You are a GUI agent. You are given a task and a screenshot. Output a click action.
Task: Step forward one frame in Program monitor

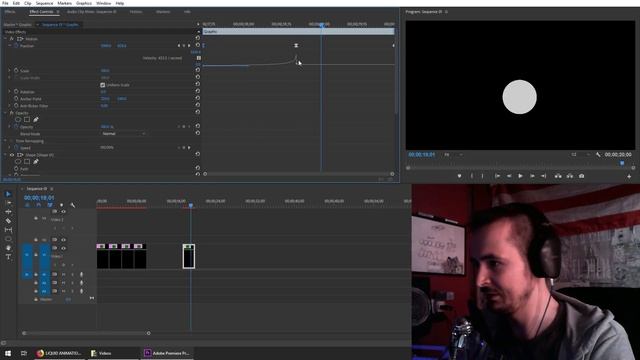[x=532, y=176]
